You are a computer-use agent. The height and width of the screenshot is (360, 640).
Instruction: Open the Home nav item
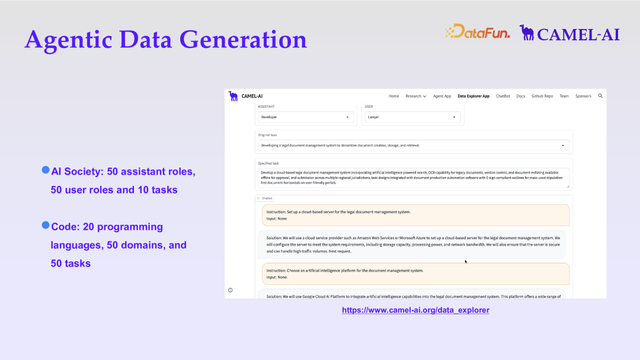[393, 96]
